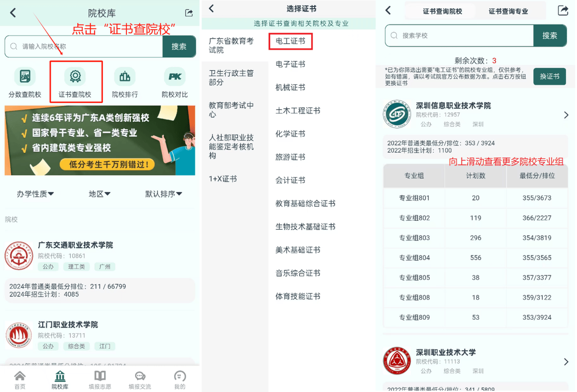Open 填报交流 chat in bottom navigation

point(140,380)
